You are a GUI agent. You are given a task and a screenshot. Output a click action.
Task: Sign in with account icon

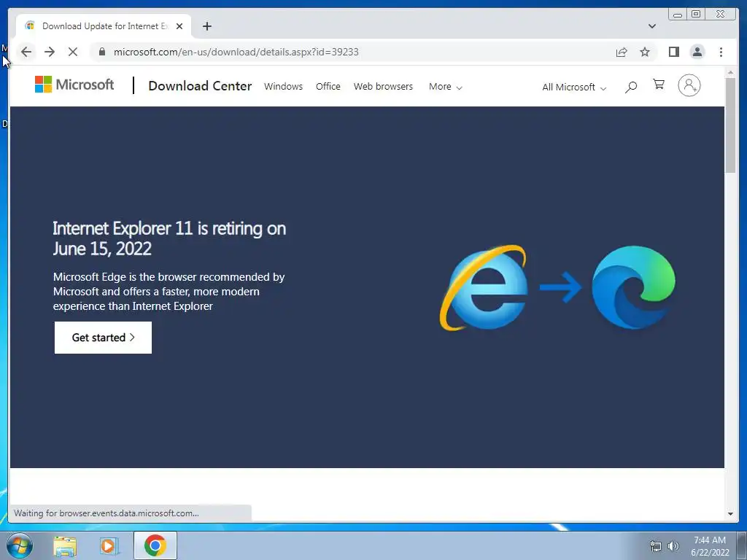coord(689,86)
